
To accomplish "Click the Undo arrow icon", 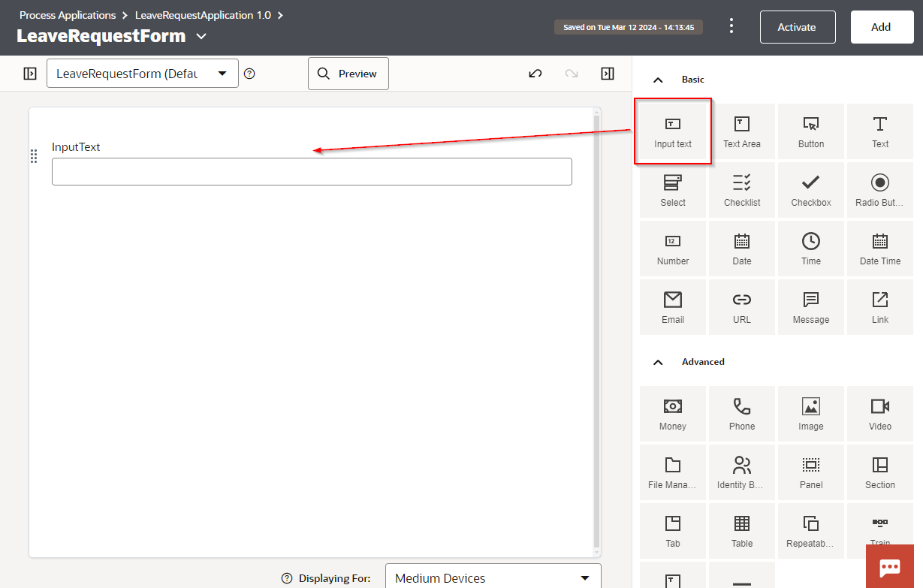I will pyautogui.click(x=535, y=74).
